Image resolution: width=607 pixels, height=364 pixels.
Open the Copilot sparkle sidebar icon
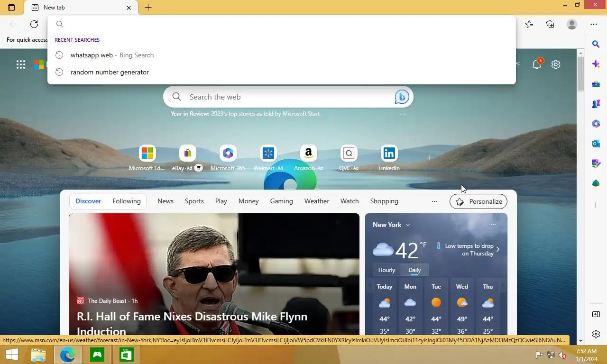point(596,64)
